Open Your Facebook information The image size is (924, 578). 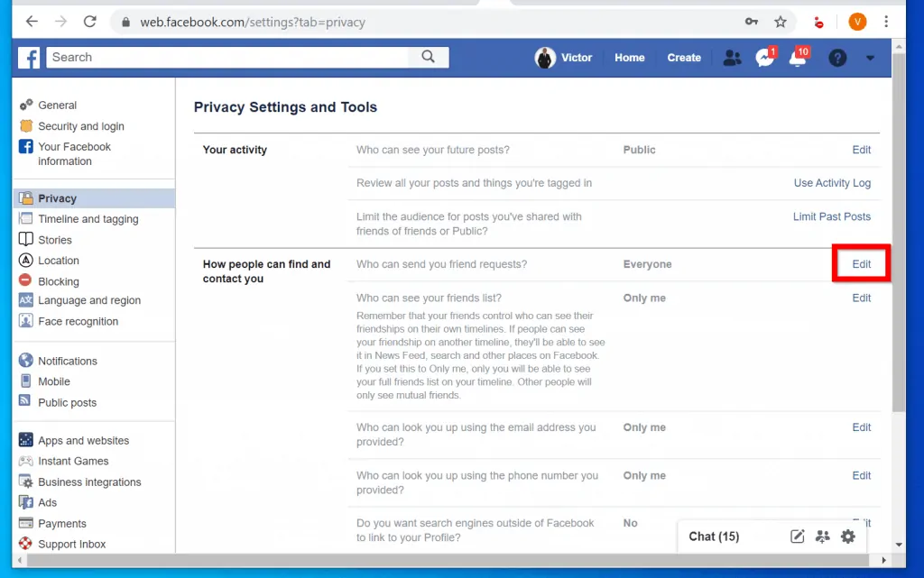click(x=74, y=153)
